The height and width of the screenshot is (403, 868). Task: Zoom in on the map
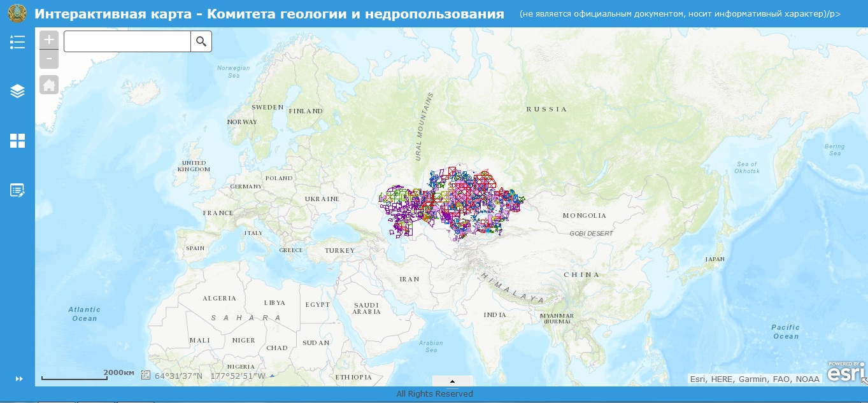[x=49, y=40]
